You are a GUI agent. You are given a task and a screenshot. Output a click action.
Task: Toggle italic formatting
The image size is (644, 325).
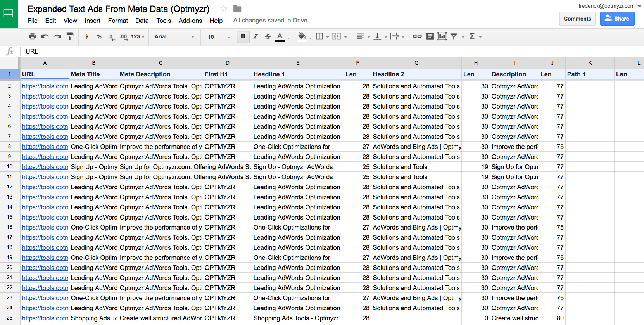tap(256, 36)
